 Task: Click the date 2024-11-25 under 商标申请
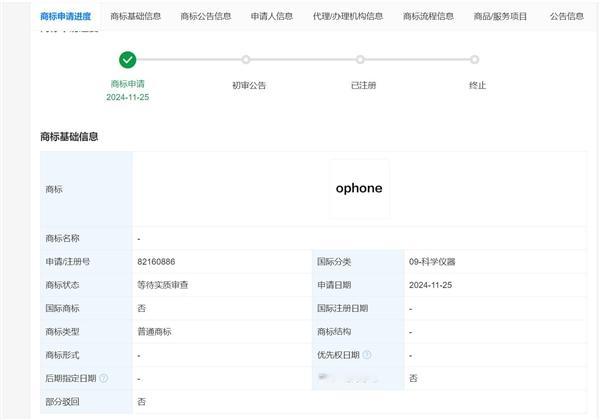point(127,97)
